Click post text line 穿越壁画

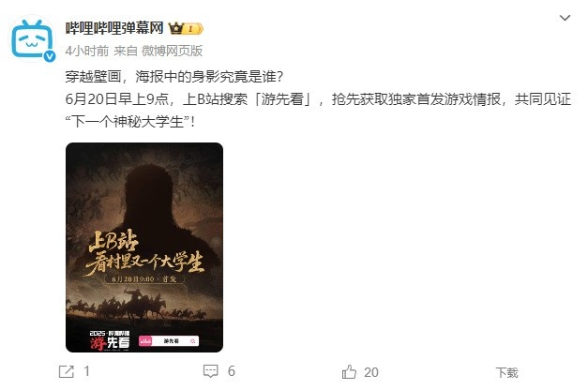pyautogui.click(x=174, y=77)
